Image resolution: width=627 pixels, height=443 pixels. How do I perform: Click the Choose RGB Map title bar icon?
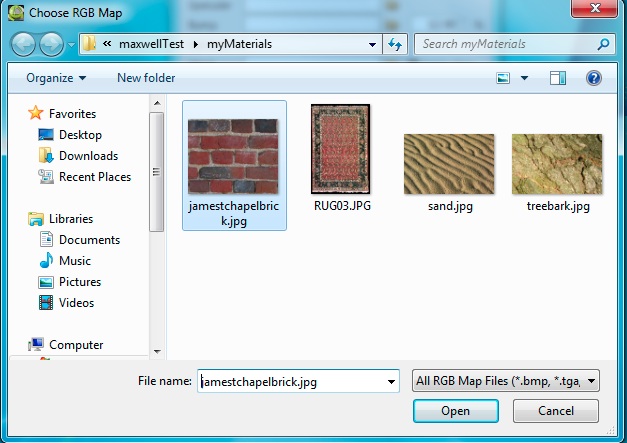coord(16,12)
